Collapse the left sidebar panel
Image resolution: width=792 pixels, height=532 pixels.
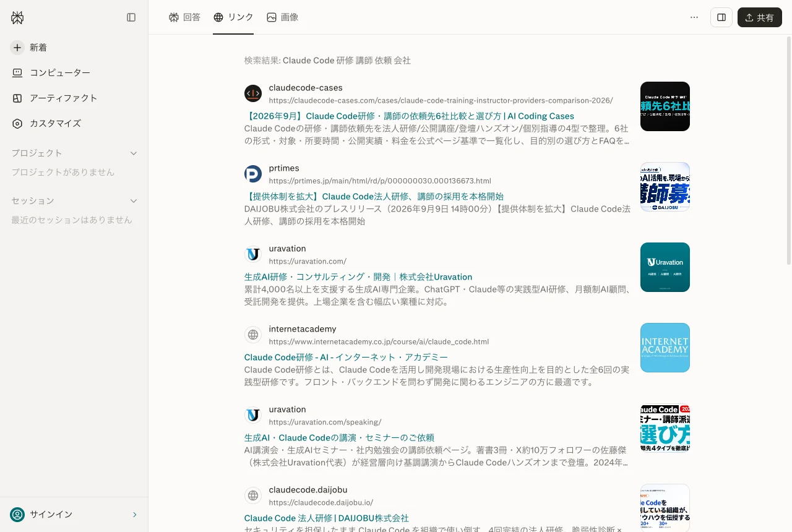click(x=131, y=17)
